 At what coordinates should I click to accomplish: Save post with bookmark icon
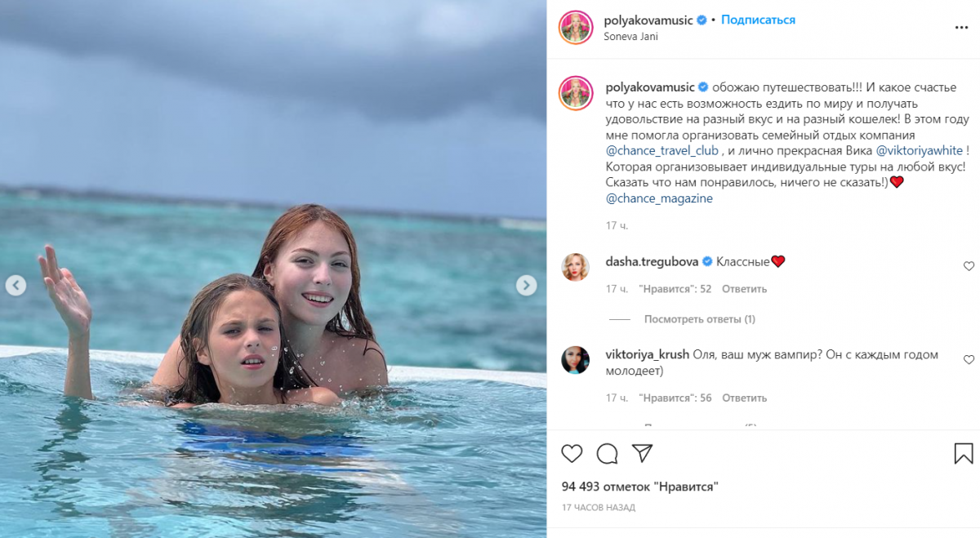(964, 453)
